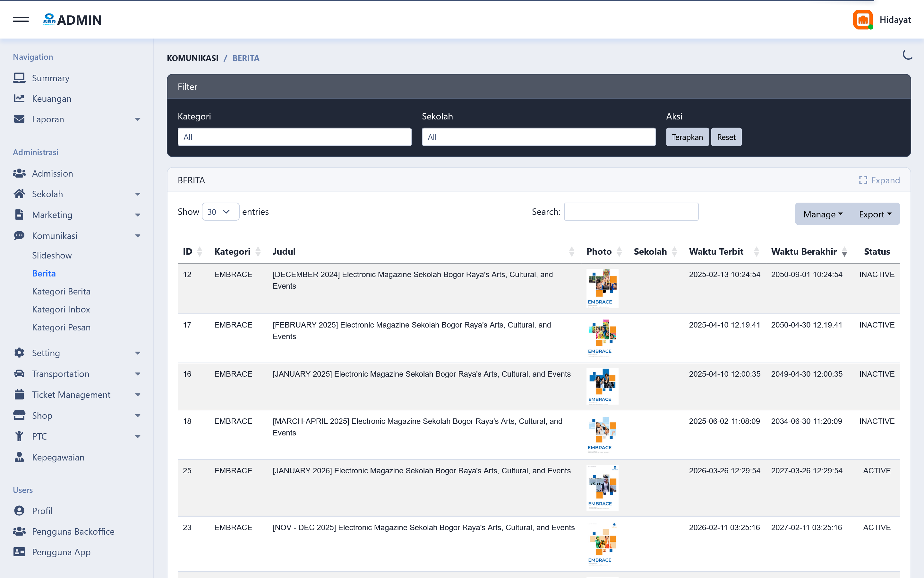Open the Show entries dropdown
The height and width of the screenshot is (578, 924).
(220, 211)
